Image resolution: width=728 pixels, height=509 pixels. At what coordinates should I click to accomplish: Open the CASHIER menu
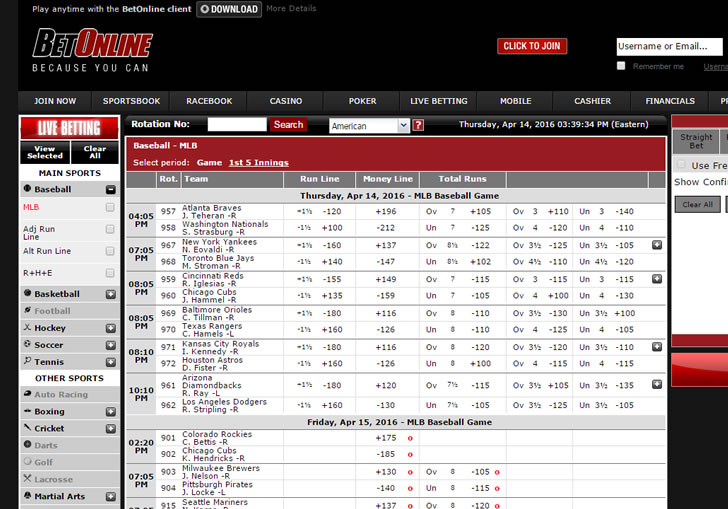tap(592, 101)
